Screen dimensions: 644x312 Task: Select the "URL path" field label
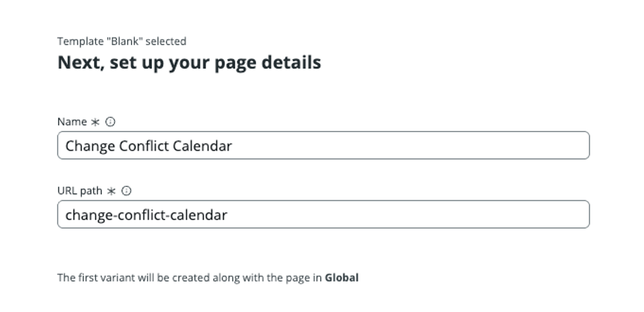click(80, 191)
